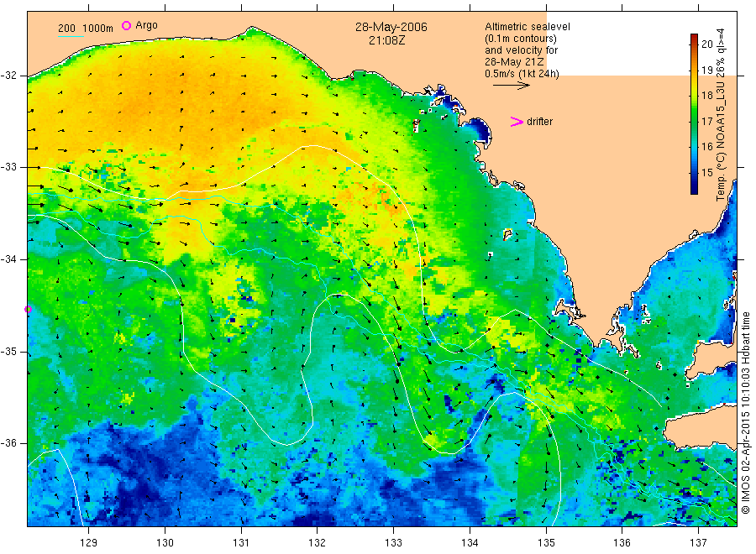The width and height of the screenshot is (756, 554).
Task: Click the Temp. (°C) NOAA15_L3U axis title
Action: [721, 115]
